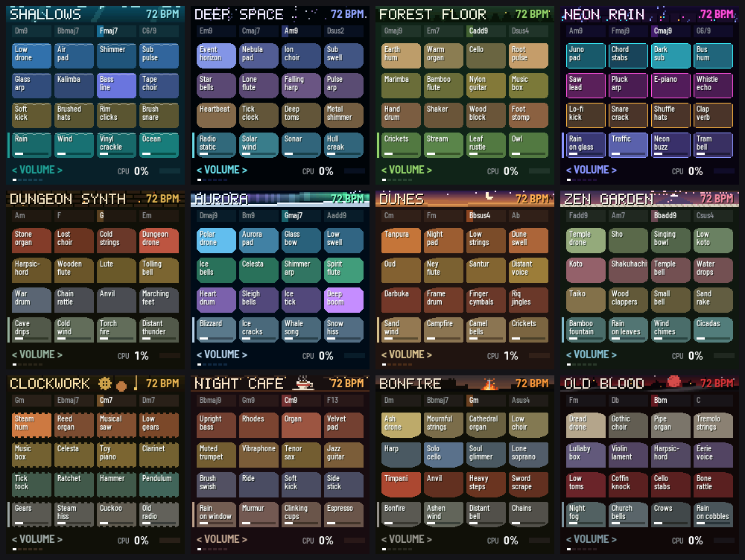
Task: Click the CPU 0% readout in Night Cafe
Action: coord(318,541)
